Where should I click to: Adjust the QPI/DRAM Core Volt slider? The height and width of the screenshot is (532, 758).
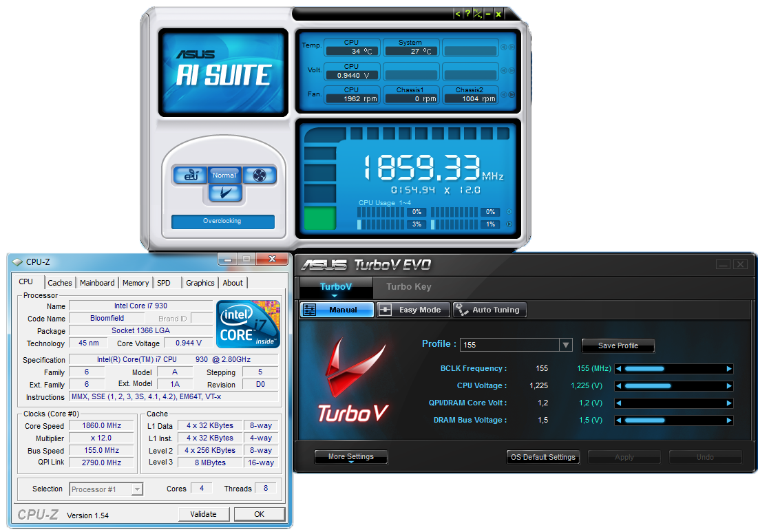coord(674,403)
